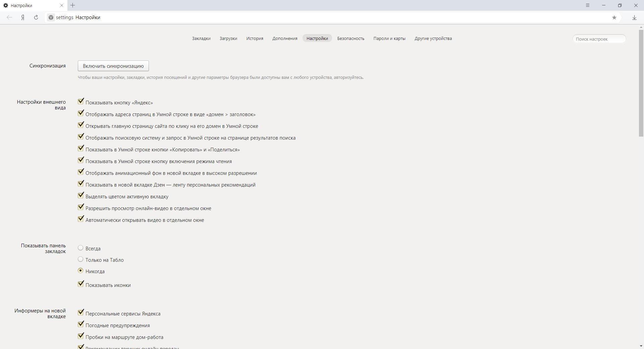This screenshot has width=644, height=349.
Task: Open the Дополнения tab
Action: (285, 38)
